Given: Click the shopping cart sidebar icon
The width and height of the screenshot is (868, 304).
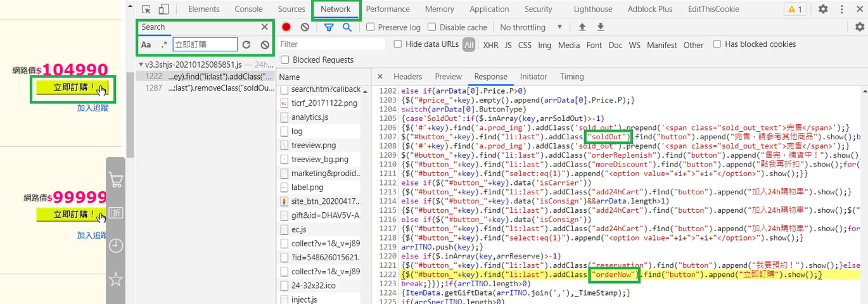Looking at the screenshot, I should [x=116, y=180].
